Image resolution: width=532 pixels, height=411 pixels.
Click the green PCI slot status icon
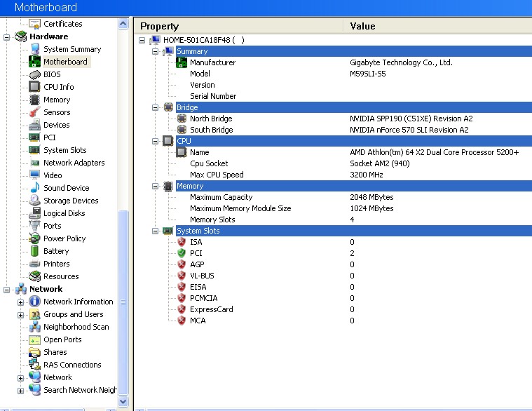(182, 253)
